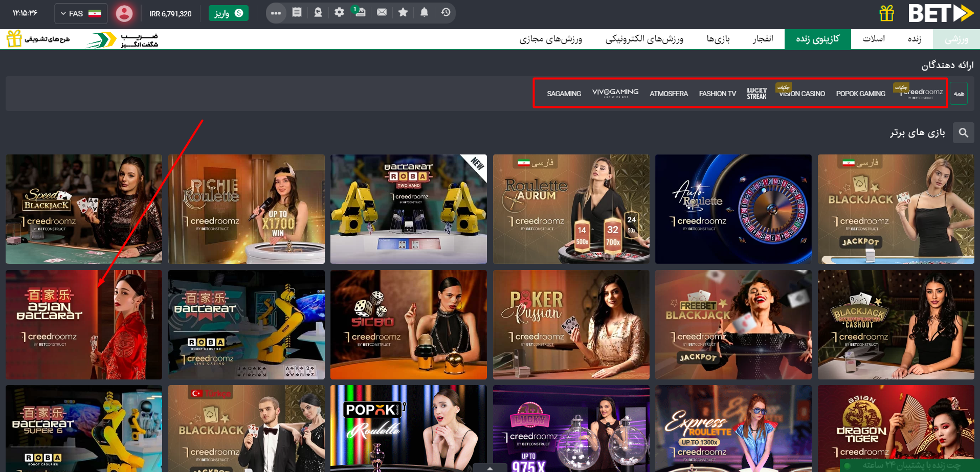Open the red user profile avatar
This screenshot has width=980, height=472.
(124, 13)
